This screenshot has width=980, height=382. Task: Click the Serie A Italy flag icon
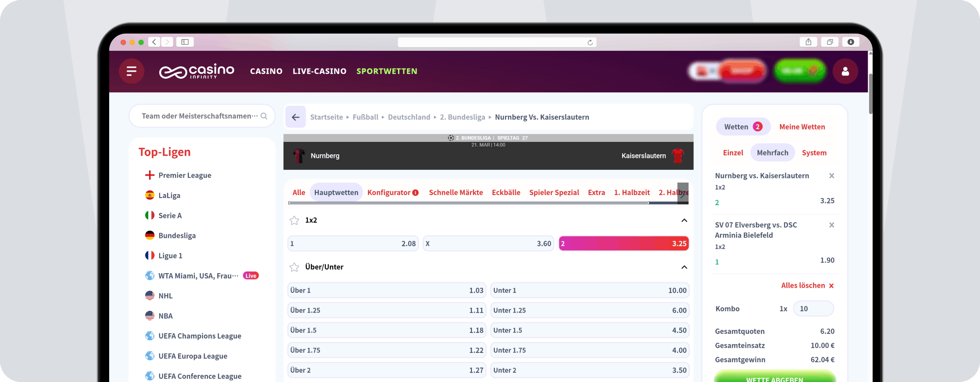[x=150, y=215]
